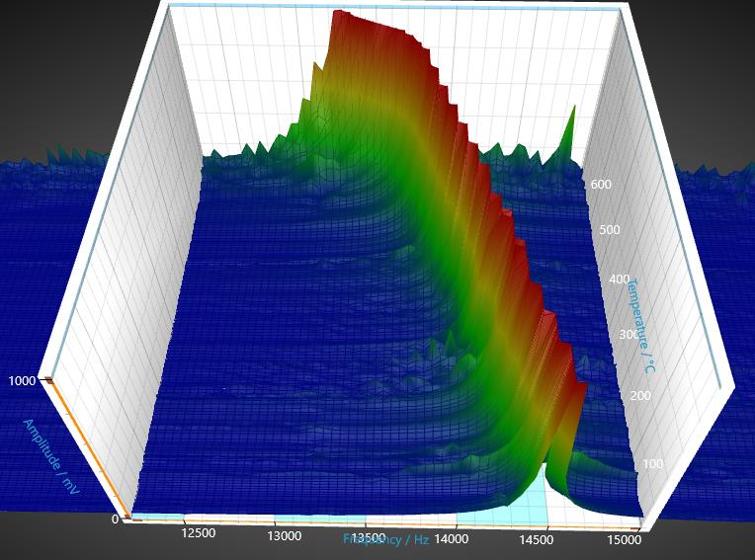Click the 12500 frequency axis tick label

(x=199, y=533)
